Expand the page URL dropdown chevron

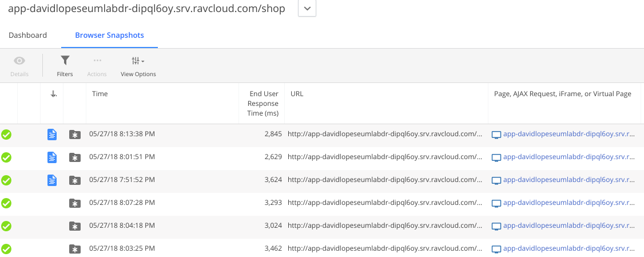point(307,9)
